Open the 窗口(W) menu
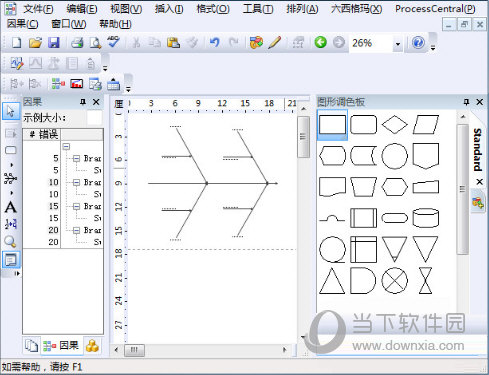Screen dimensions: 489x375 [x=69, y=24]
